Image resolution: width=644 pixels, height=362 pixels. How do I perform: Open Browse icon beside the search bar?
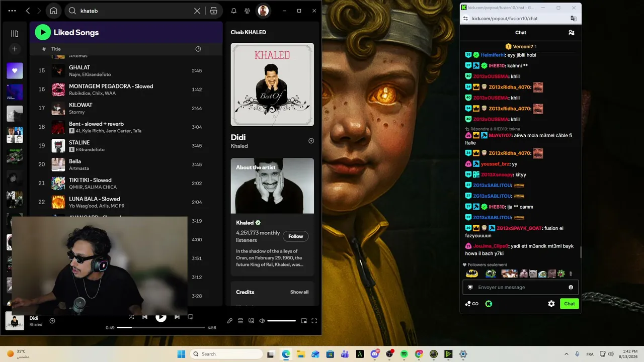tap(213, 11)
